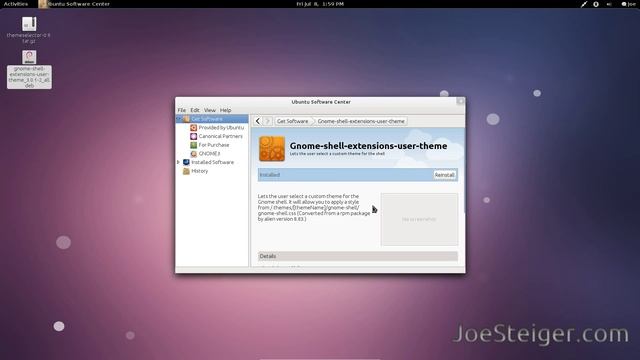Click the pen-shaped icon in top panel
Image resolution: width=640 pixels, height=360 pixels.
click(584, 4)
